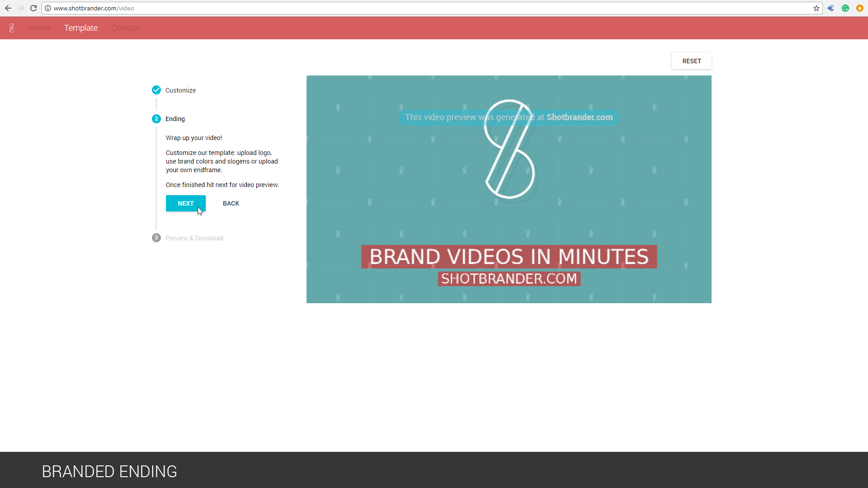Click the video preview image
Image resolution: width=868 pixels, height=488 pixels.
point(509,189)
